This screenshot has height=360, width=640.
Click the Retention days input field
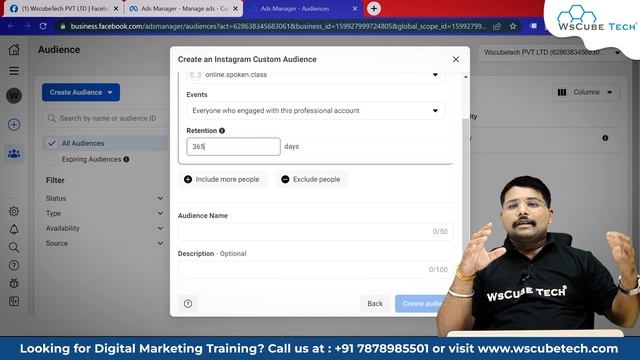233,147
